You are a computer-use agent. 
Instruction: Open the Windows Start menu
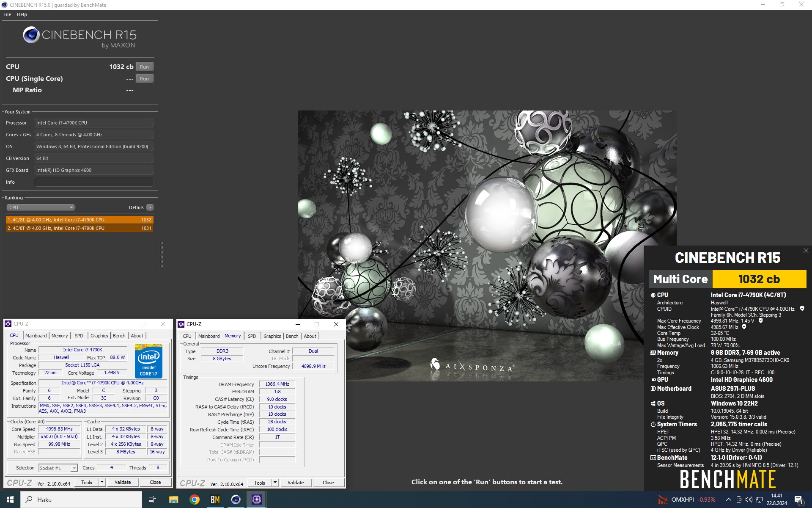coord(10,500)
